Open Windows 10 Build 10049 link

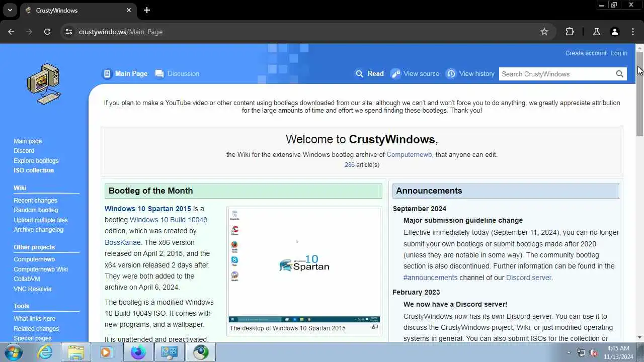point(169,220)
